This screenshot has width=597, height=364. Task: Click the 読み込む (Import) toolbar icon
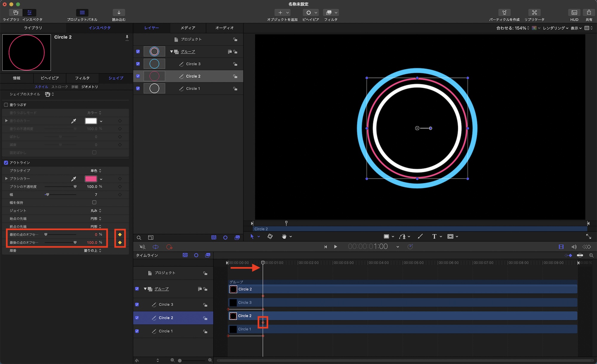click(119, 13)
